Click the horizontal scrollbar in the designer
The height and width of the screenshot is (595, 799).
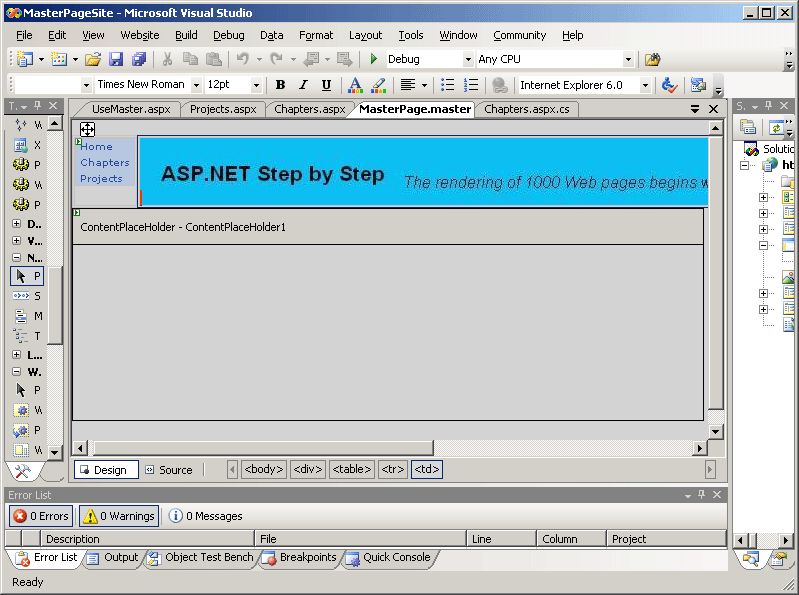tap(262, 448)
